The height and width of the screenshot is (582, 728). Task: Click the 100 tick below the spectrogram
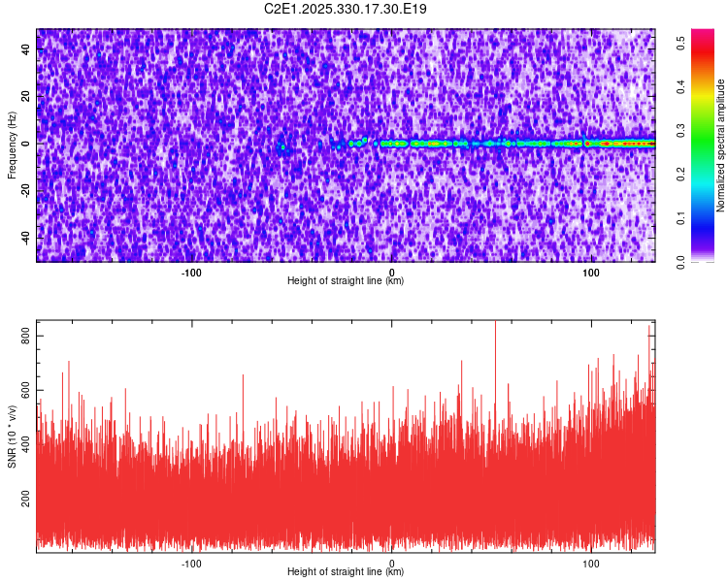[590, 272]
